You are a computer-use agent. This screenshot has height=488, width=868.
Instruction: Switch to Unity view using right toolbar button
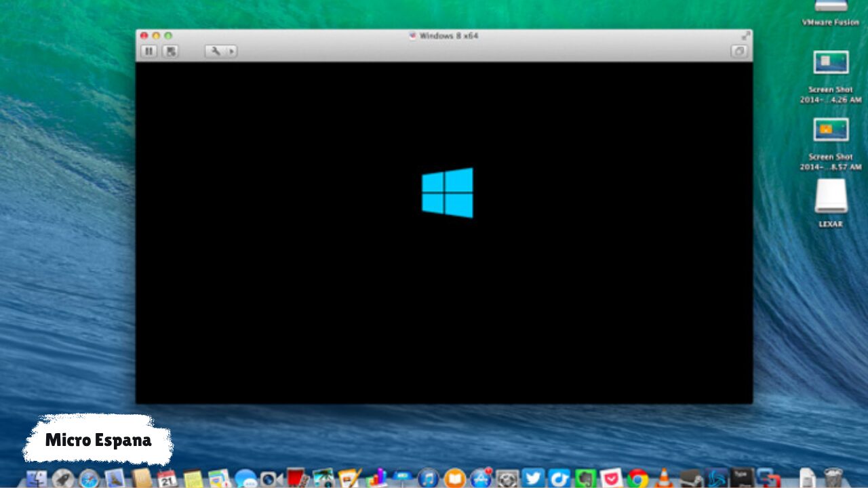tap(738, 52)
